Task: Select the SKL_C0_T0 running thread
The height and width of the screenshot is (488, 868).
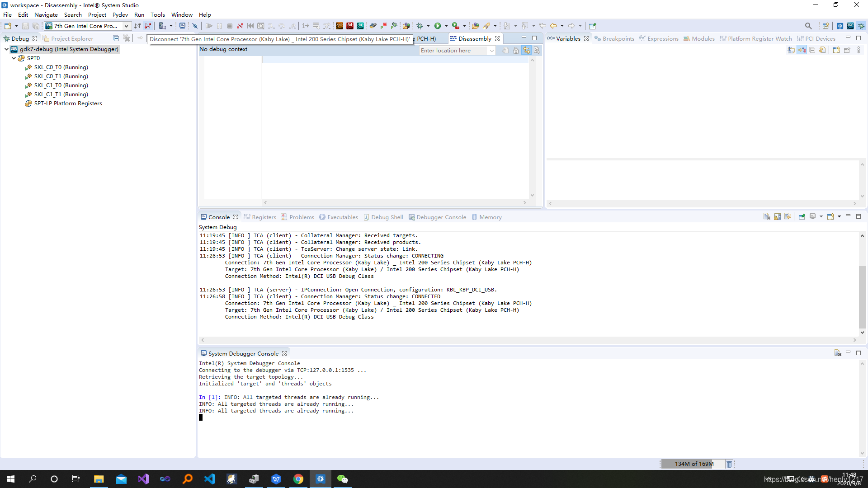Action: click(61, 67)
